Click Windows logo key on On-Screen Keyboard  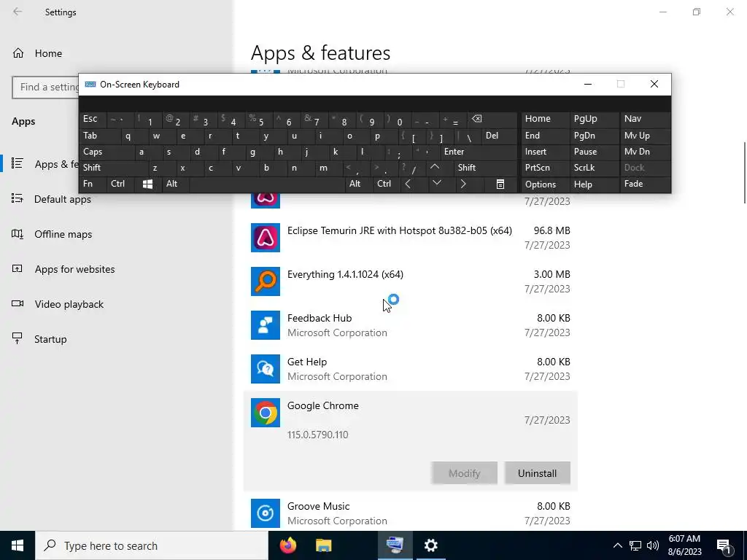[x=147, y=184]
